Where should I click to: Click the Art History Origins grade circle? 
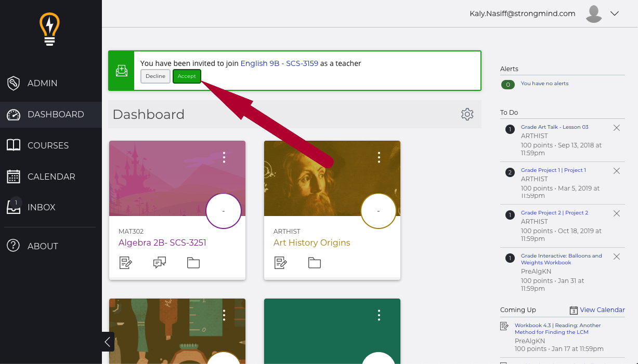point(379,211)
